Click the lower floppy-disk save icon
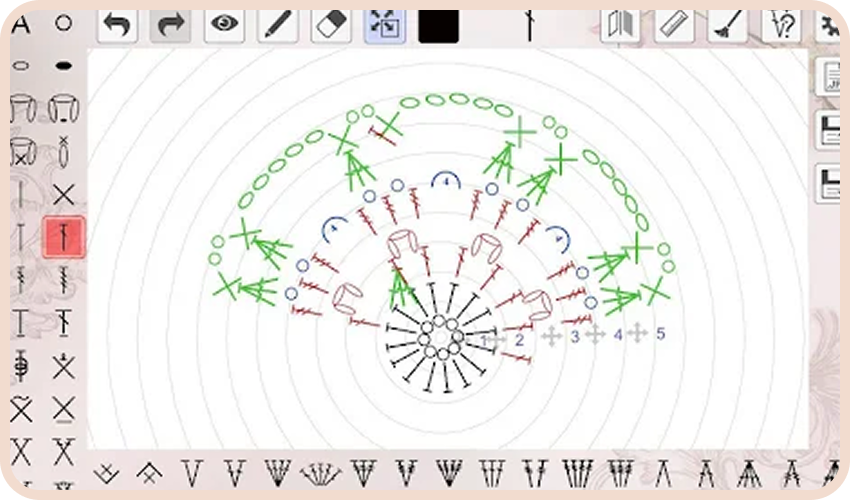 [828, 184]
